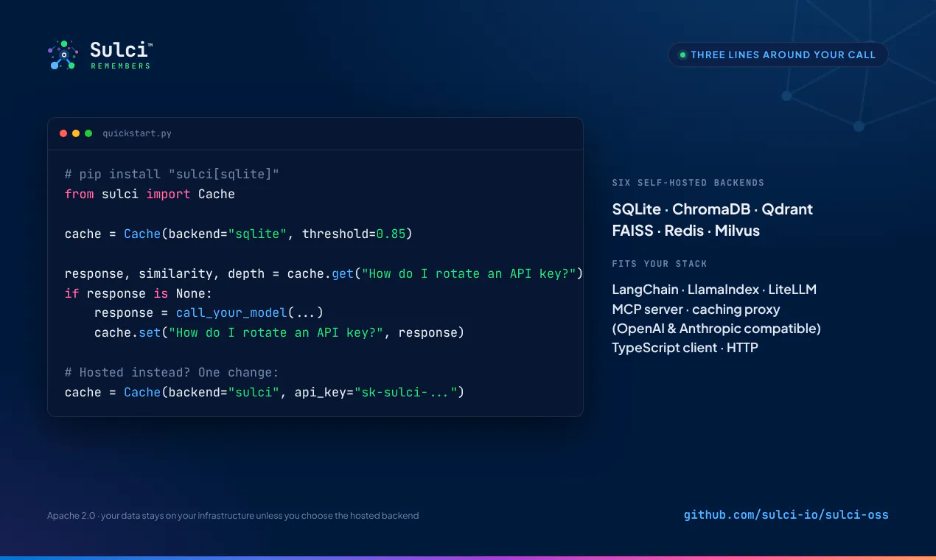Click the "# Hosted instead? One change:" comment

point(172,372)
